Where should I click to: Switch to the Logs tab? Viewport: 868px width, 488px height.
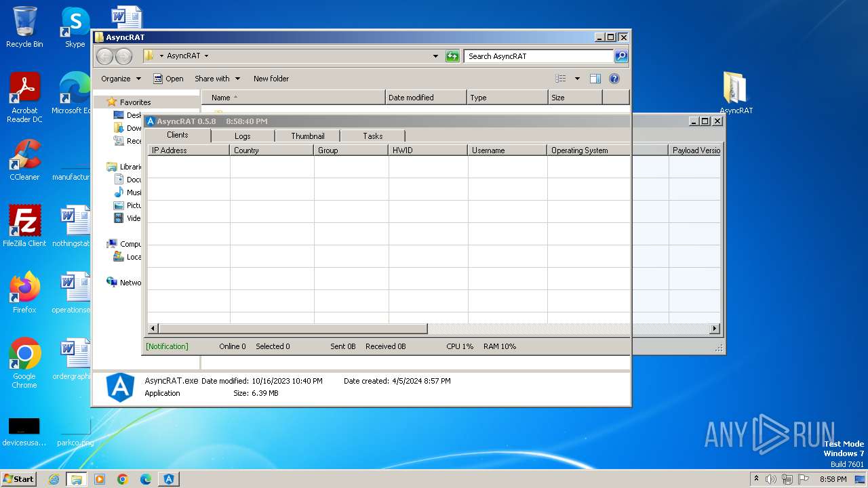point(243,136)
